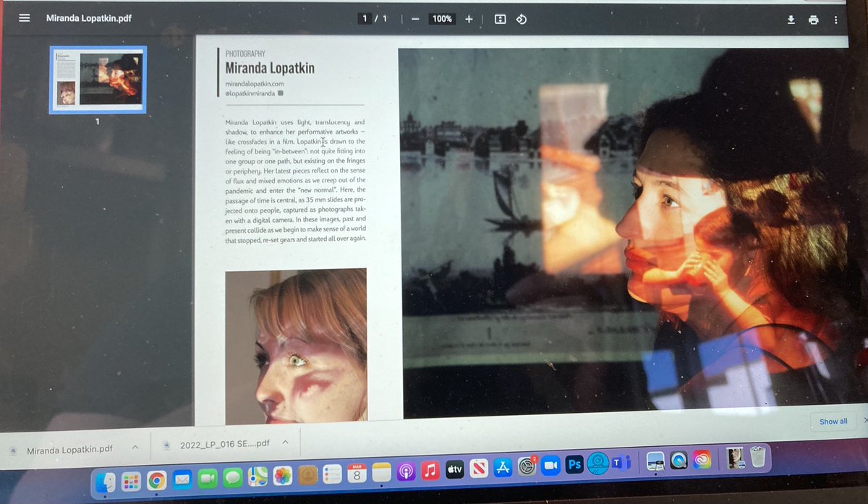Screen dimensions: 868x504
Task: Open Launchpad from the Dock
Action: click(131, 480)
